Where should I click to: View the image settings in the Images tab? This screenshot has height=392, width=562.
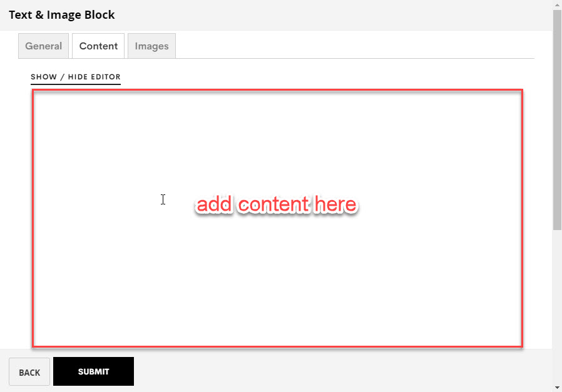pos(151,46)
